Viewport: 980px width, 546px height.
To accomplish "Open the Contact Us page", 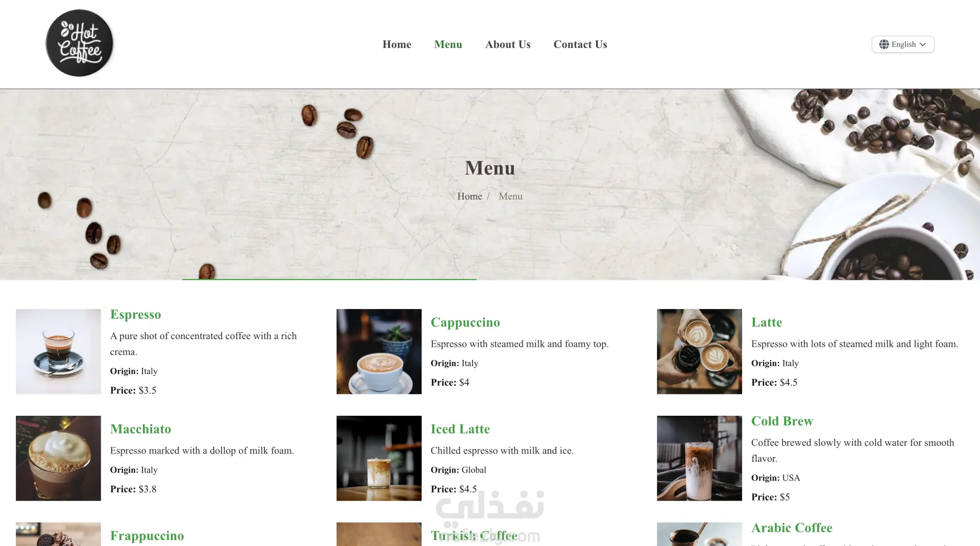I will (x=580, y=44).
